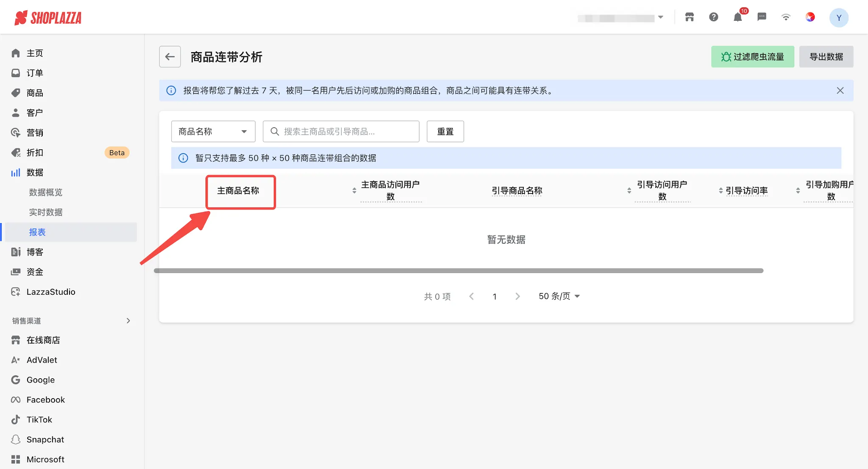868x469 pixels.
Task: Open the Y user avatar menu
Action: 839,18
